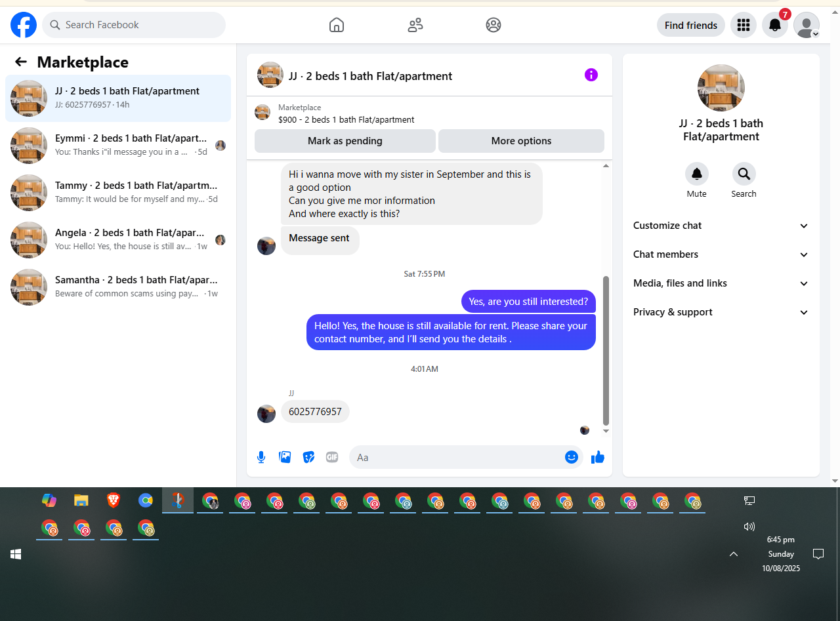The height and width of the screenshot is (621, 840).
Task: Open Samantha conversation in chat list
Action: 118,287
